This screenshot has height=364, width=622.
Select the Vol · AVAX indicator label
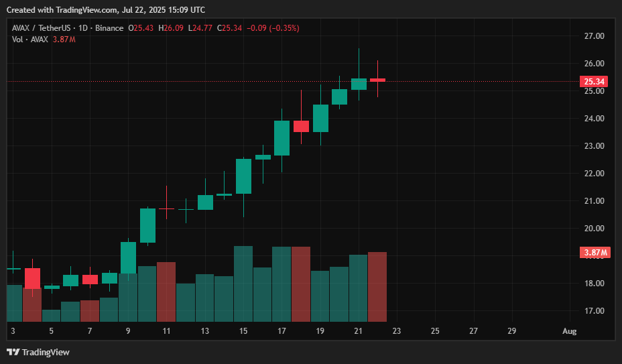pos(30,40)
